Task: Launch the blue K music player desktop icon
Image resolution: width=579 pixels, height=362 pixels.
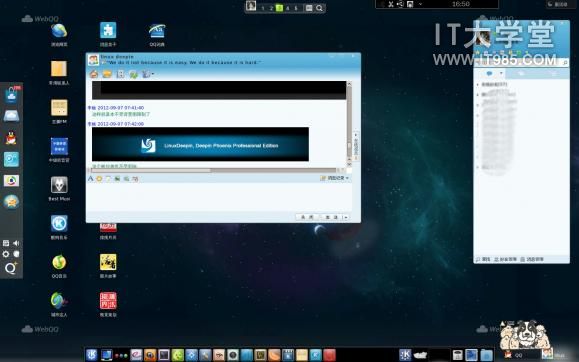Action: (59, 223)
